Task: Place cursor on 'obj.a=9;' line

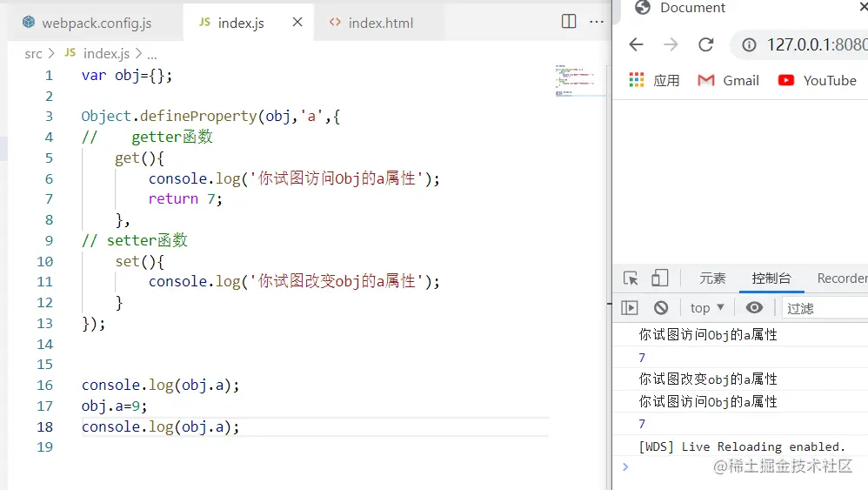Action: (115, 406)
